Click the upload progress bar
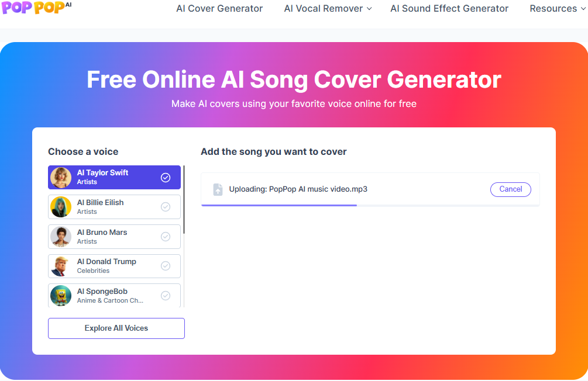This screenshot has height=381, width=588. coord(370,205)
